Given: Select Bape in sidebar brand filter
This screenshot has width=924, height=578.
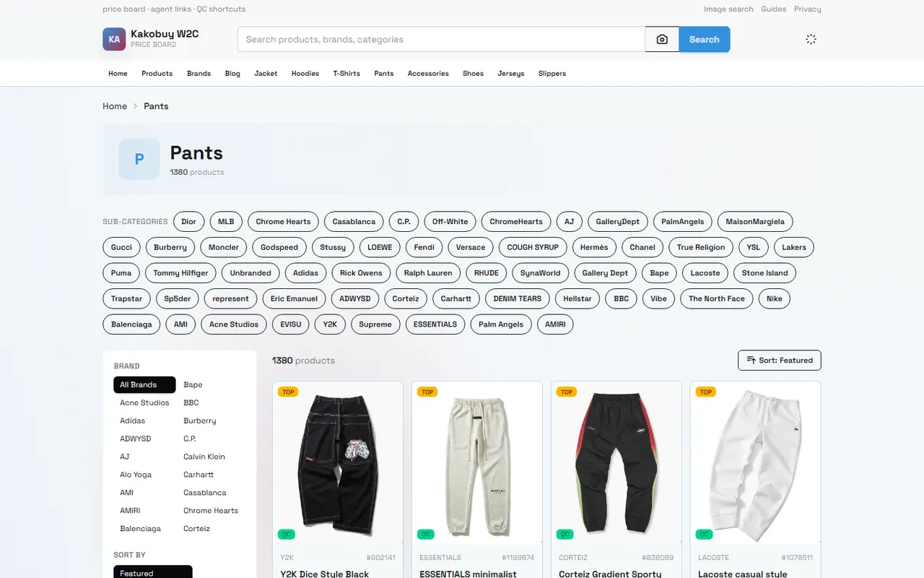Looking at the screenshot, I should tap(193, 384).
